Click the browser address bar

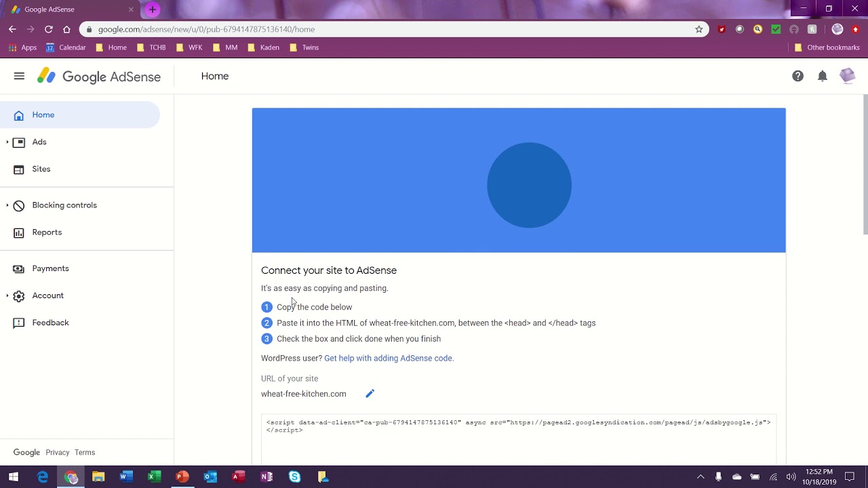click(x=393, y=29)
